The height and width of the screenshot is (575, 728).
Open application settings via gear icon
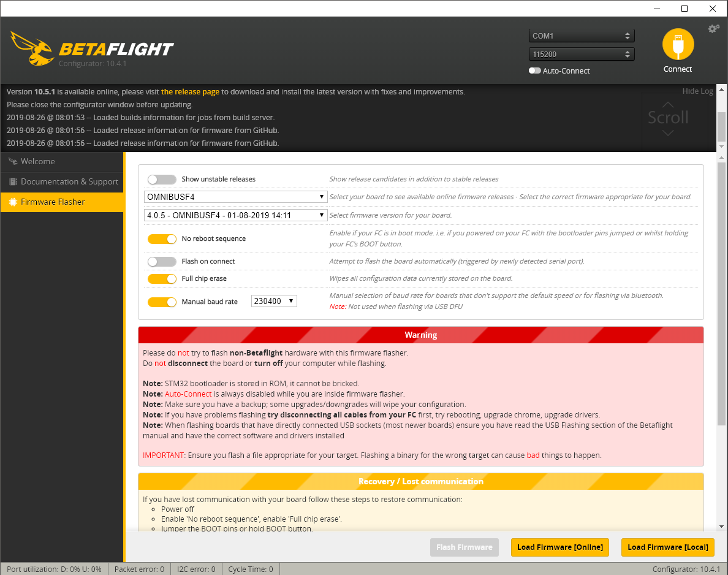713,28
